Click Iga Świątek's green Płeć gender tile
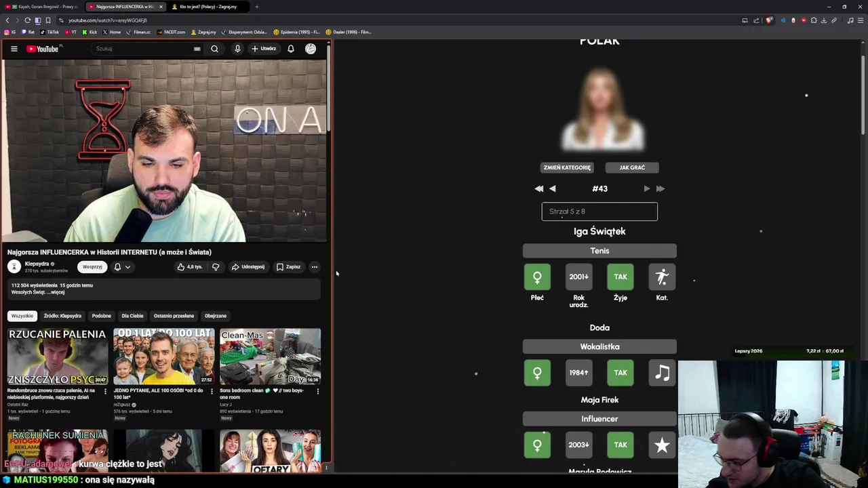This screenshot has height=488, width=868. coord(537,277)
